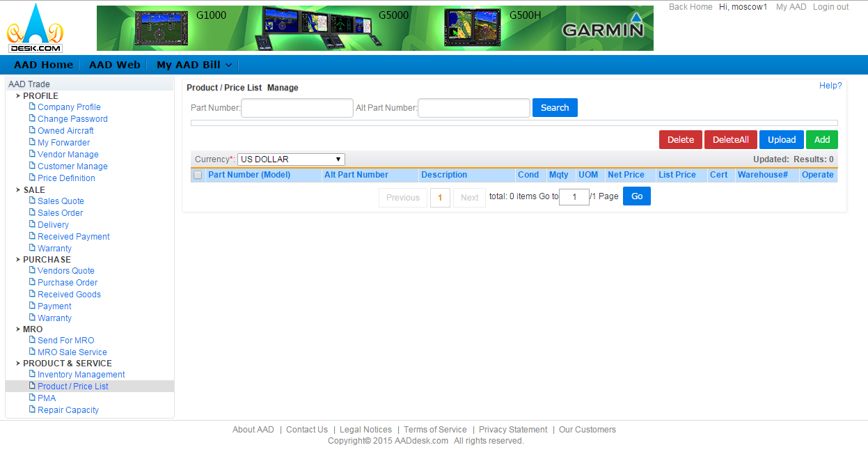
Task: Focus the Alt Part Number field
Action: pos(474,108)
